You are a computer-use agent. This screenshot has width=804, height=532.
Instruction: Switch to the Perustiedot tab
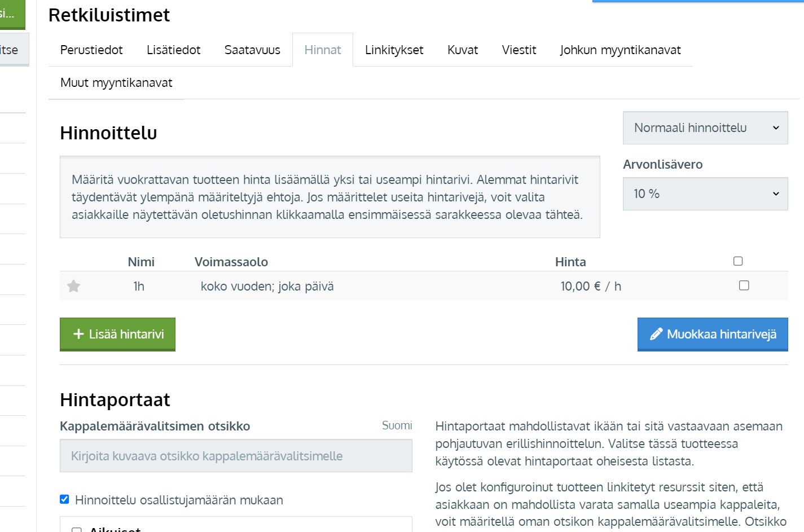pyautogui.click(x=91, y=50)
